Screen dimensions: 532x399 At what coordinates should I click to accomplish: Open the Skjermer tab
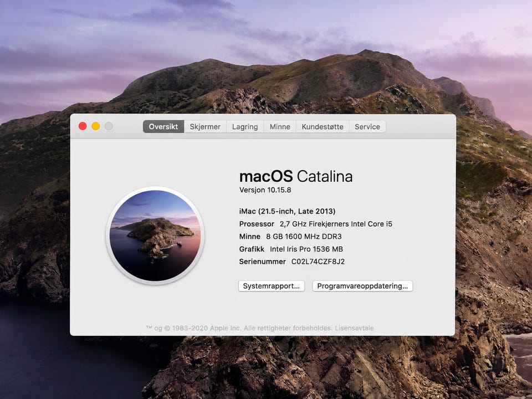pos(205,126)
